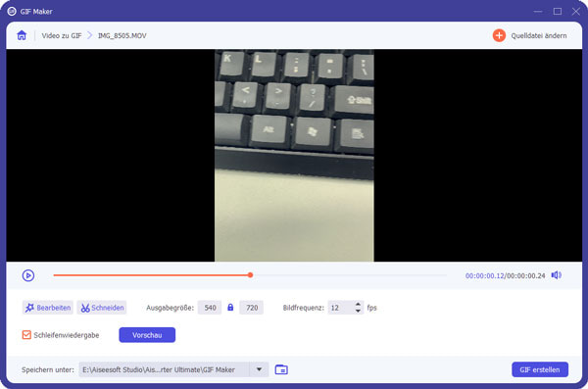Click the IMG_8505.MOV breadcrumb
This screenshot has width=588, height=389.
click(122, 35)
